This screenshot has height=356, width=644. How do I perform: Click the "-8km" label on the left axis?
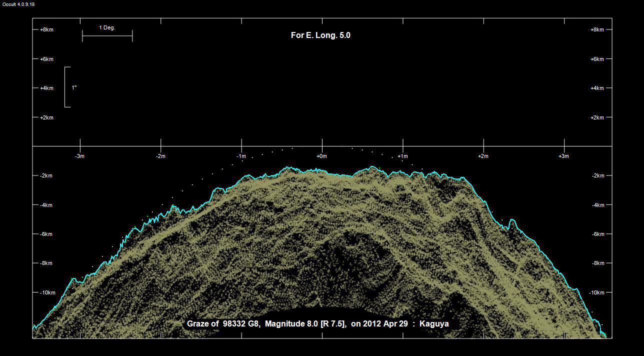click(x=46, y=263)
